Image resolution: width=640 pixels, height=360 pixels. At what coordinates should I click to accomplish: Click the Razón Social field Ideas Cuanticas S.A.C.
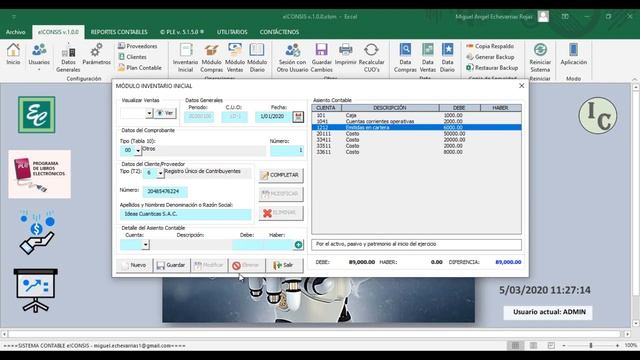pyautogui.click(x=185, y=214)
